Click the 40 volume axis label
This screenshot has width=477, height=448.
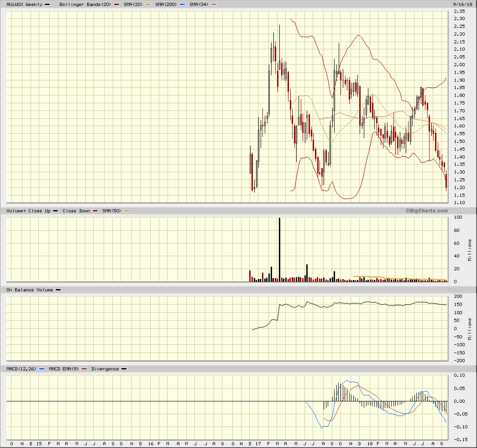tap(456, 256)
